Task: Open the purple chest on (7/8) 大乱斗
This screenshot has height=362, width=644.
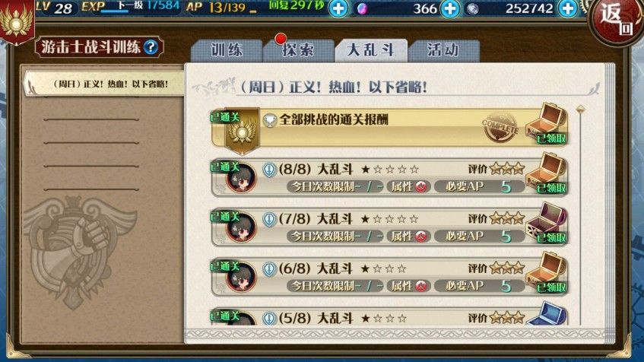Action: [x=547, y=223]
